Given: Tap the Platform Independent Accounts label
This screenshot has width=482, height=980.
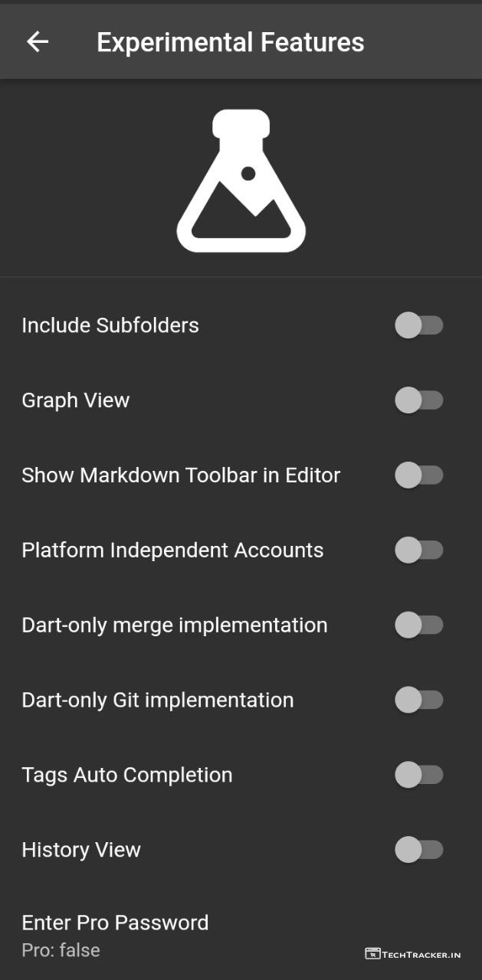Looking at the screenshot, I should pos(172,550).
